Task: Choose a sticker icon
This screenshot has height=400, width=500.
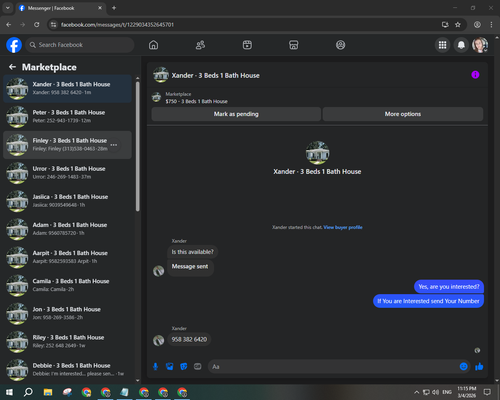Action: pos(184,367)
